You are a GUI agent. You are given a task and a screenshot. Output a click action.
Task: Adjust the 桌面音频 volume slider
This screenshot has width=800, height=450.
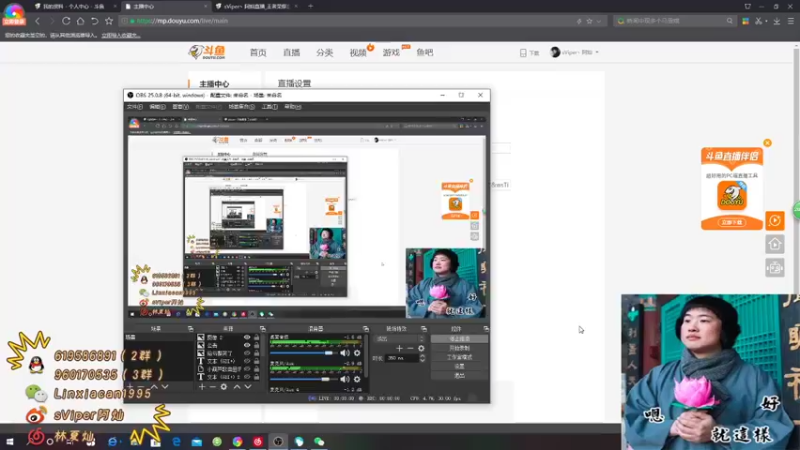click(x=304, y=353)
